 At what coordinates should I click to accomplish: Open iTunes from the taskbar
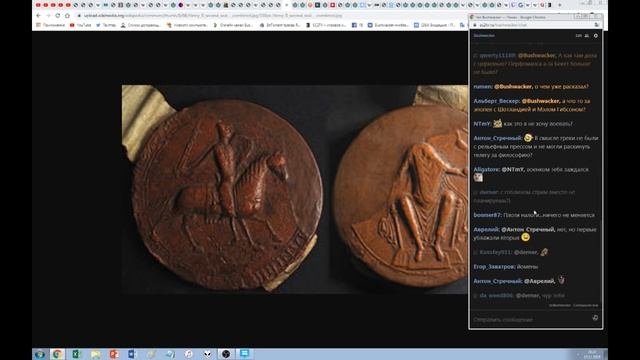pyautogui.click(x=189, y=354)
